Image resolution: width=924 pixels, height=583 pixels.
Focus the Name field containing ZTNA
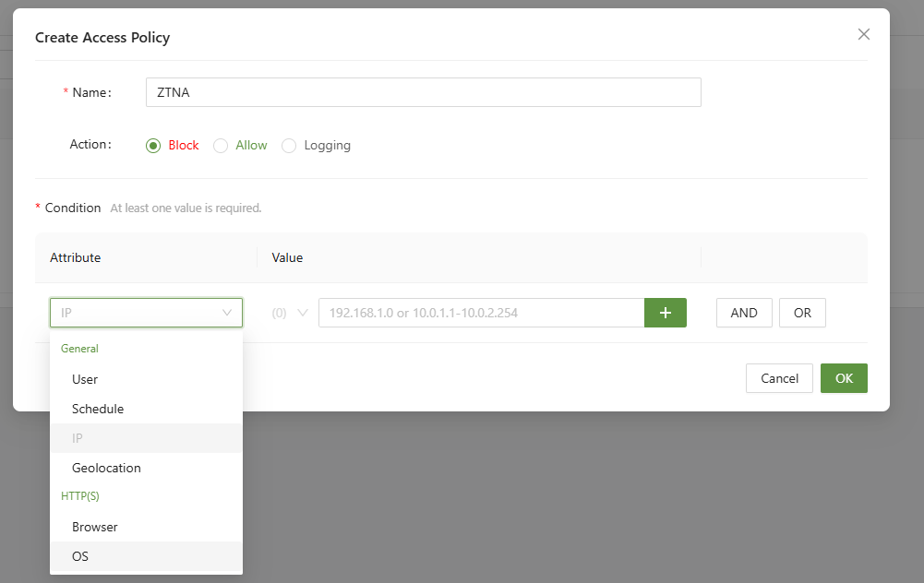pyautogui.click(x=423, y=92)
